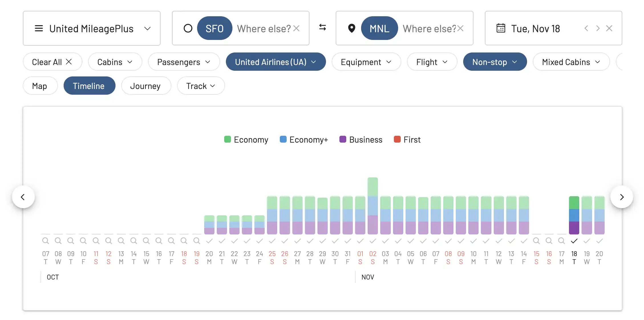
Task: Select the tall availability bar for Nov 02
Action: click(x=373, y=206)
